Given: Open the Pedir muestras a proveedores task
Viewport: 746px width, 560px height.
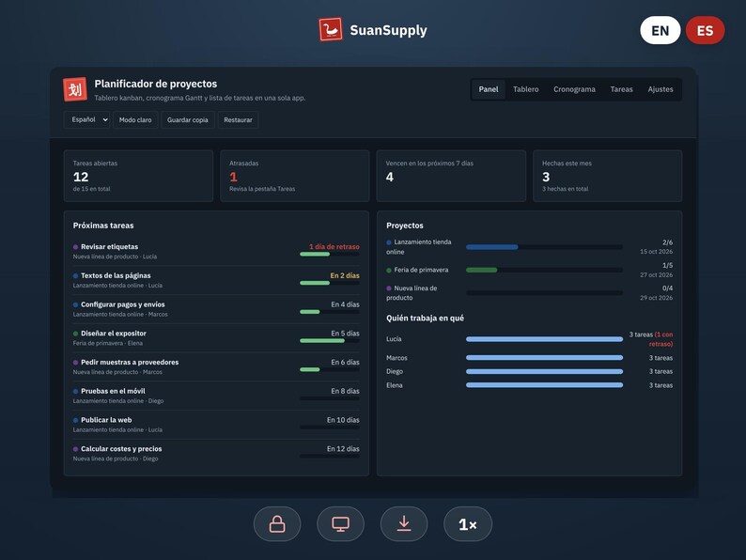Looking at the screenshot, I should point(216,366).
